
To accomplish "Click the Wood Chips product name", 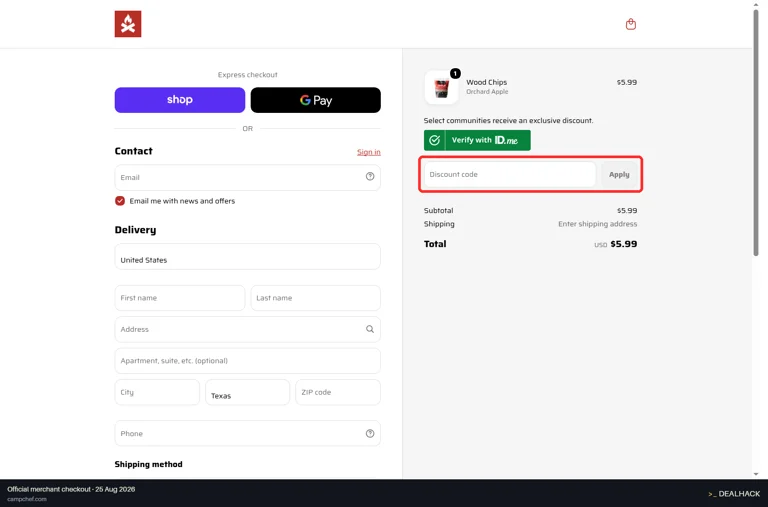I will click(486, 82).
